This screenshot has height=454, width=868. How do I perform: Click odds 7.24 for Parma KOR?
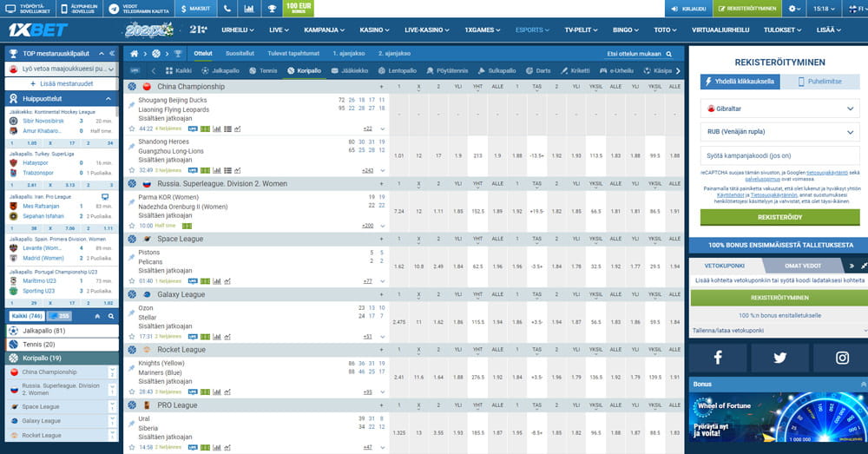click(398, 211)
